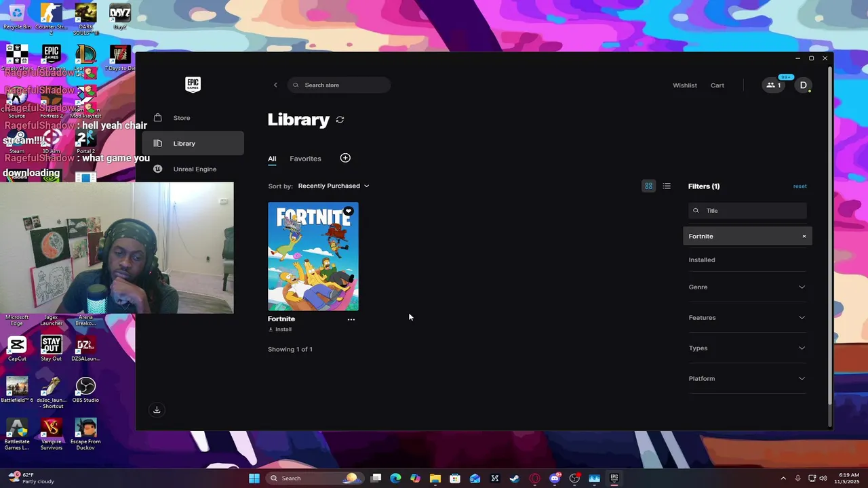Screen dimensions: 868x488
Task: Open Unreal Engine in the sidebar
Action: pos(193,169)
